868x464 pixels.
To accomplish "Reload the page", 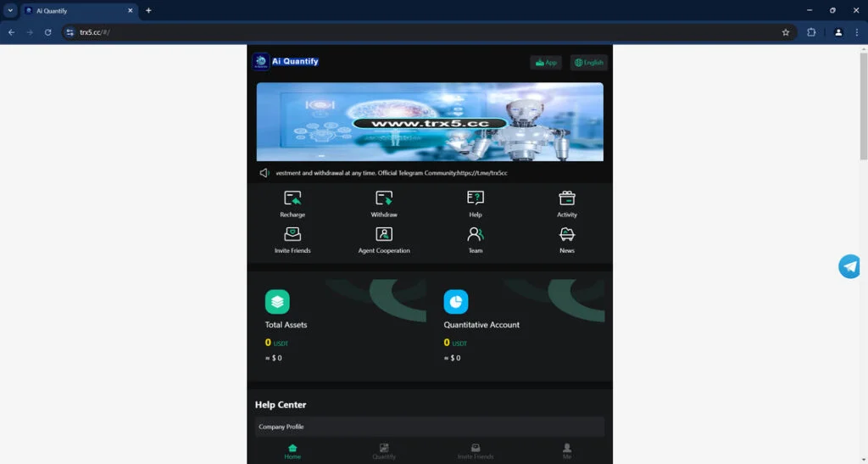I will 48,33.
